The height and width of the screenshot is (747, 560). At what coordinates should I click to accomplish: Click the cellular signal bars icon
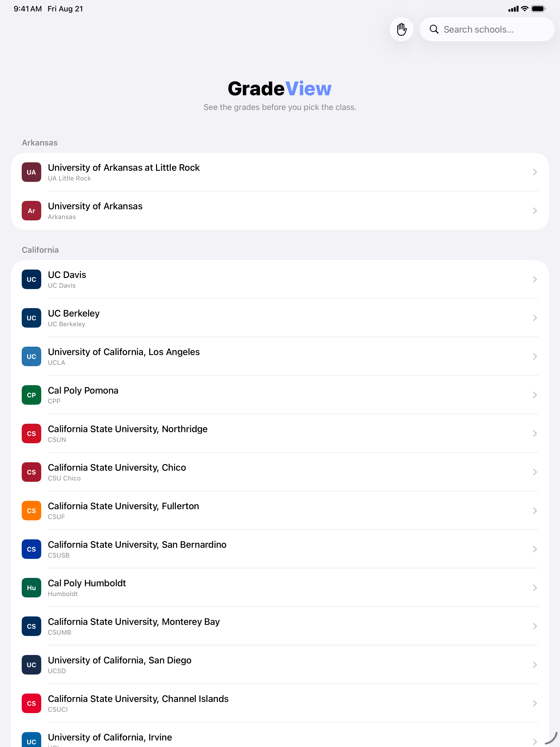(x=513, y=9)
